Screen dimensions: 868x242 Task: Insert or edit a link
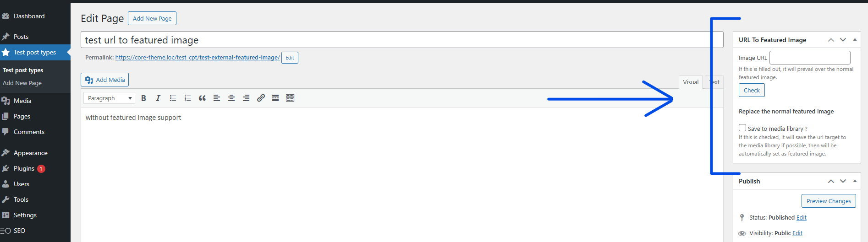[261, 98]
